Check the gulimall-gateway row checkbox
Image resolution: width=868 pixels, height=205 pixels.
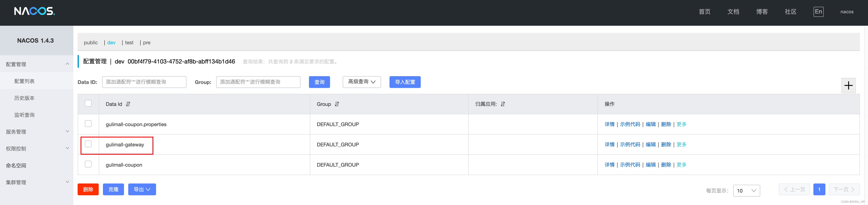click(88, 144)
